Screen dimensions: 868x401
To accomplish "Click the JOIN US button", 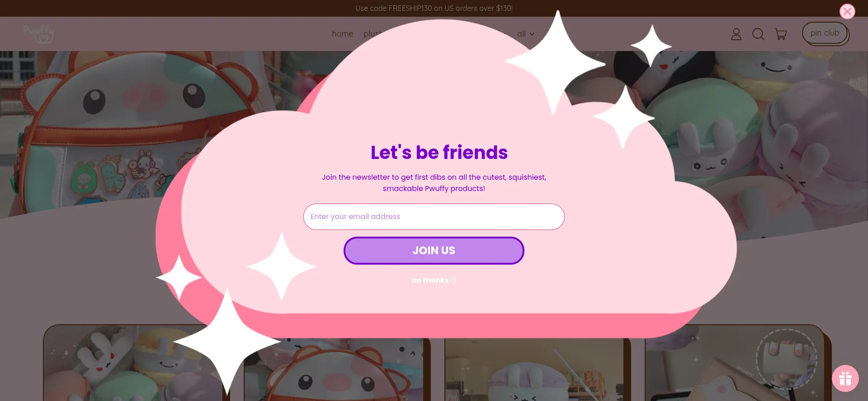I will (x=434, y=251).
